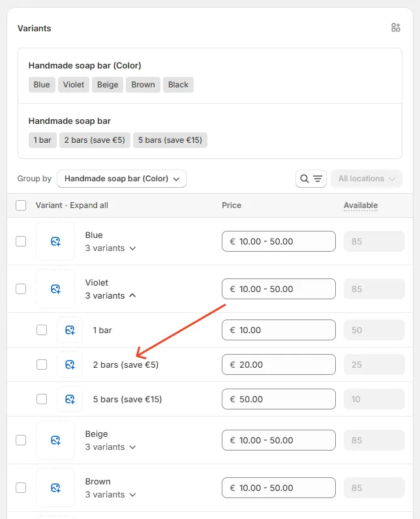Check the Violet variant checkbox
Image resolution: width=420 pixels, height=519 pixels.
(21, 289)
